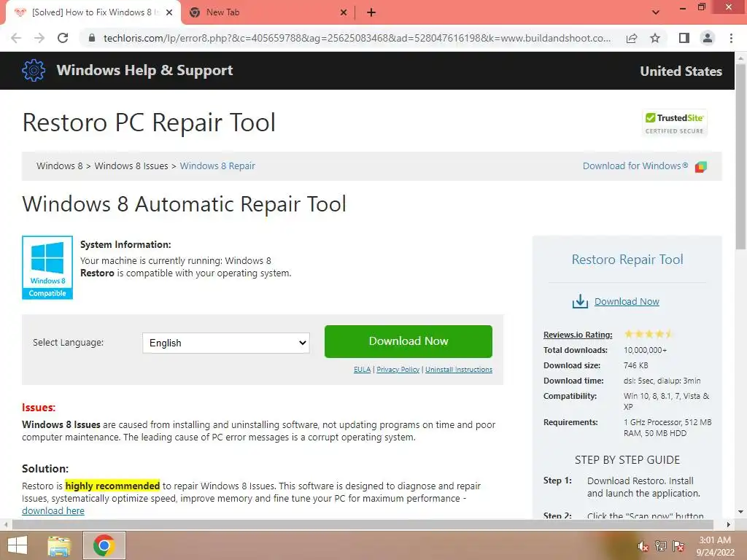Click the Restoro Repair Tool sidebar heading
This screenshot has width=747, height=560.
click(627, 260)
